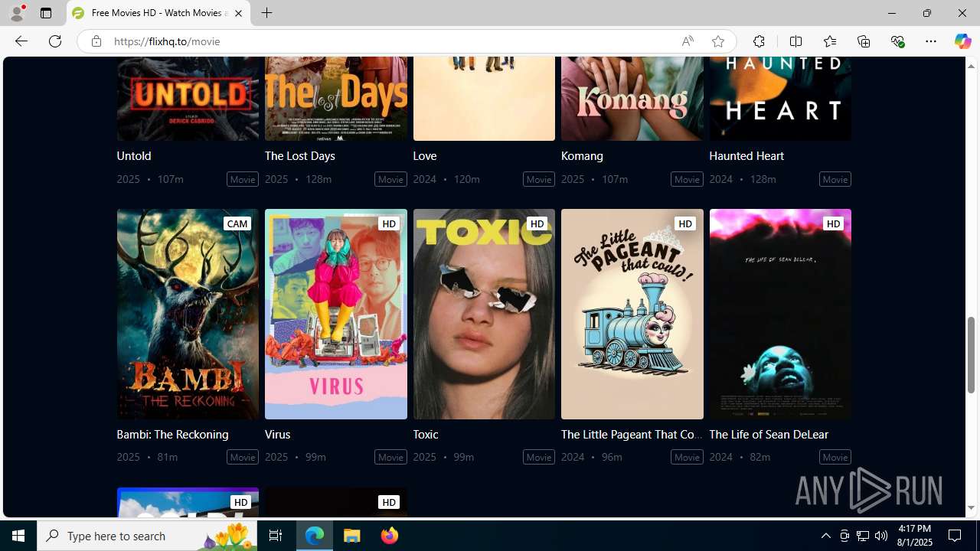Show hidden system tray icons
Image resolution: width=980 pixels, height=551 pixels.
click(x=825, y=536)
